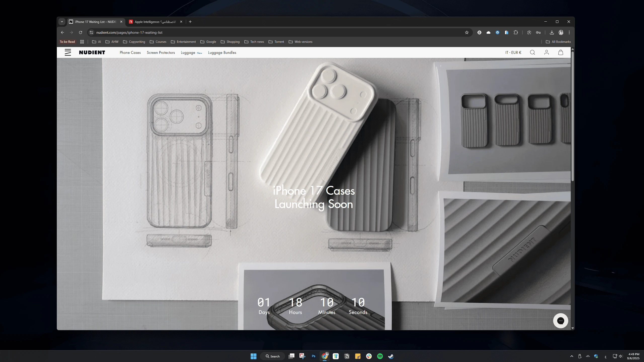Close the Apple Intelligence tab

click(181, 22)
